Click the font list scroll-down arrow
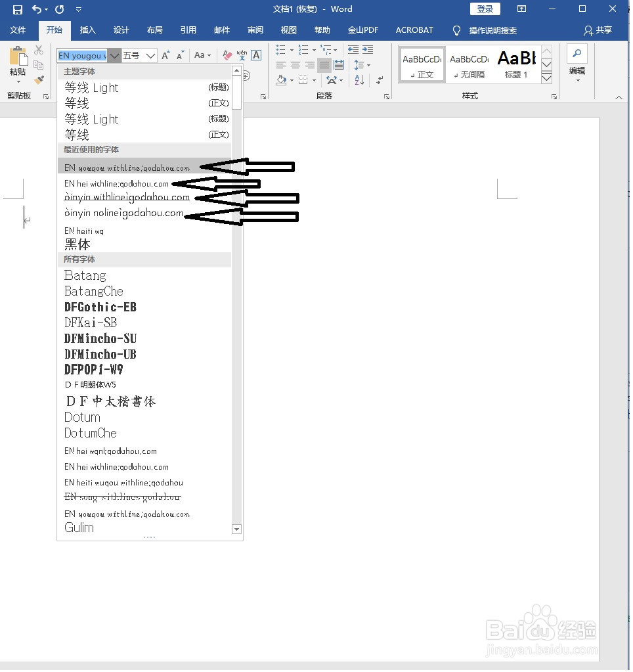Screen dimensions: 633x672 [x=236, y=529]
